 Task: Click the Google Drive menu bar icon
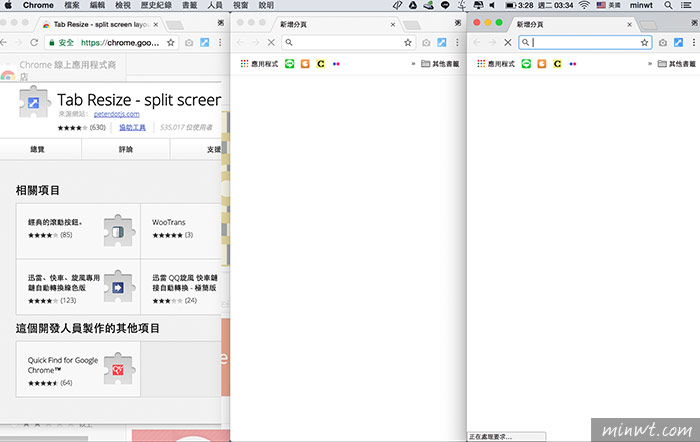click(x=413, y=5)
